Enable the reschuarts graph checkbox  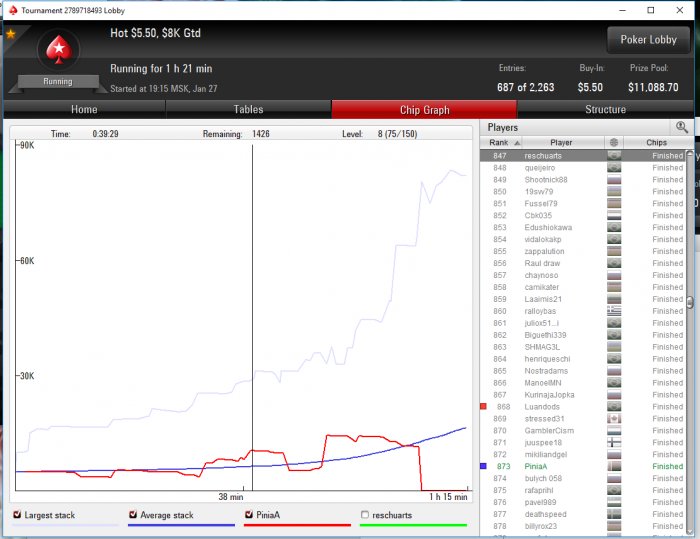pos(365,514)
